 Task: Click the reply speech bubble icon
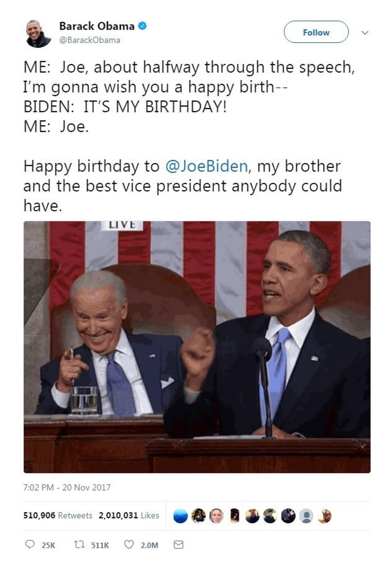(30, 545)
